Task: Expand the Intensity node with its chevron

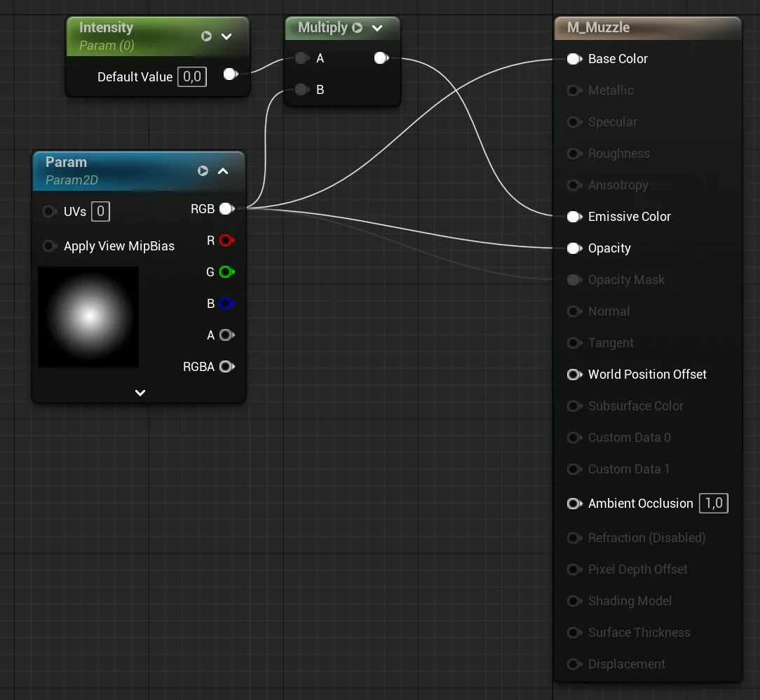Action: pos(226,36)
